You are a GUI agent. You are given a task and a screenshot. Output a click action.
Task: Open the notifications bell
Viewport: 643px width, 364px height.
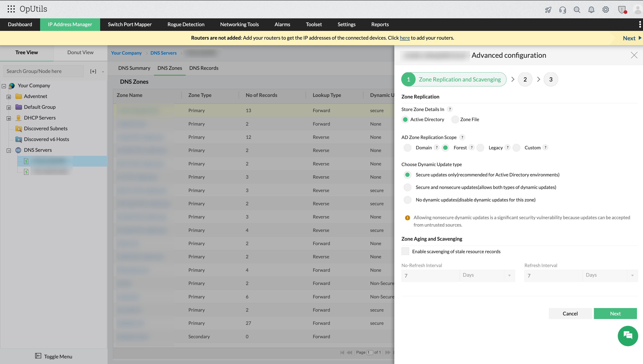point(591,10)
